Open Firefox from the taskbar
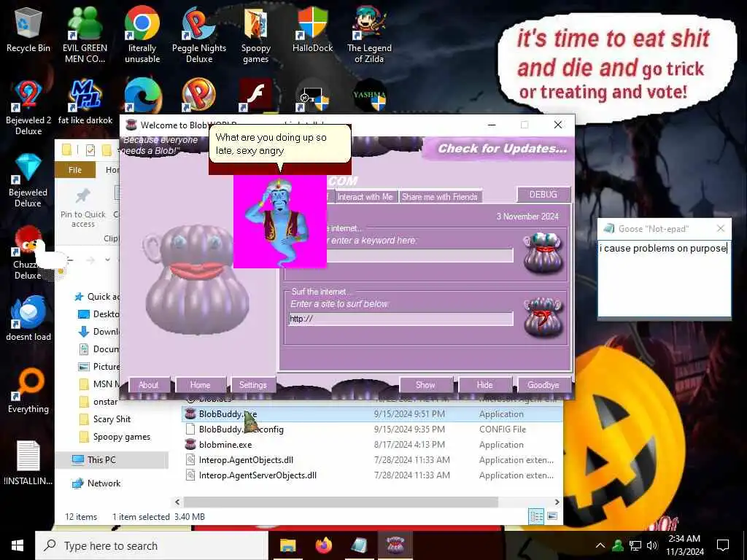Viewport: 747px width, 560px height. tap(323, 545)
